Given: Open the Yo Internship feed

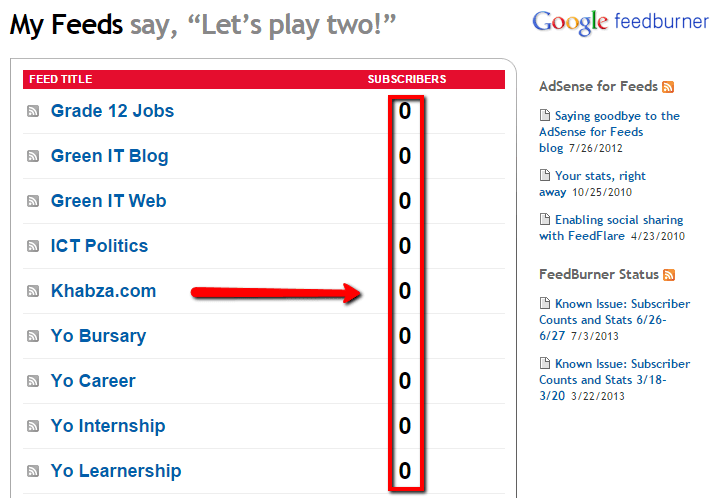Looking at the screenshot, I should [108, 426].
